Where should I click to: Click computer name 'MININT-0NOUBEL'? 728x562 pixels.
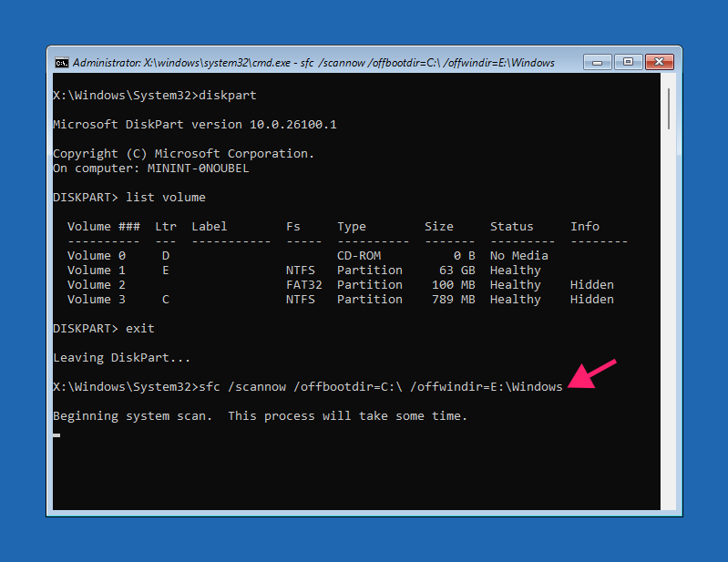pos(199,168)
